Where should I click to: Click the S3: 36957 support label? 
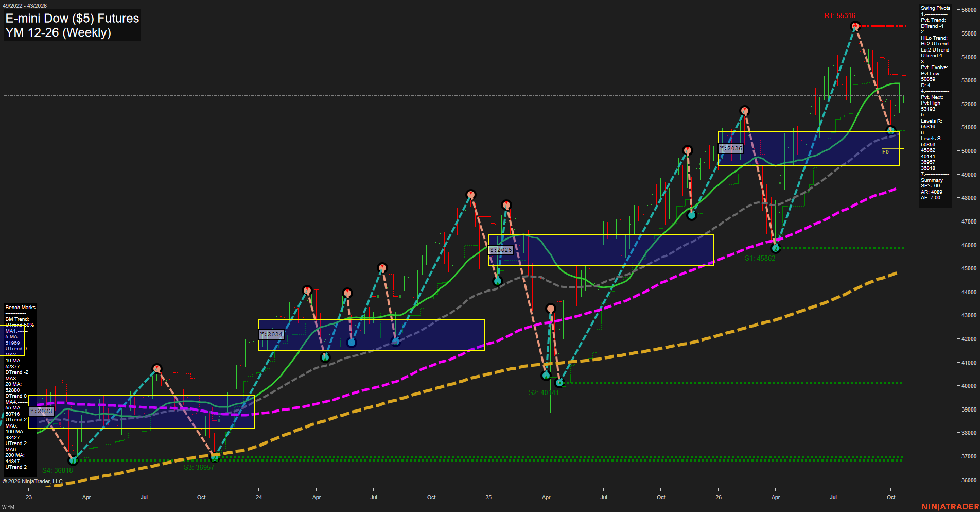[199, 467]
